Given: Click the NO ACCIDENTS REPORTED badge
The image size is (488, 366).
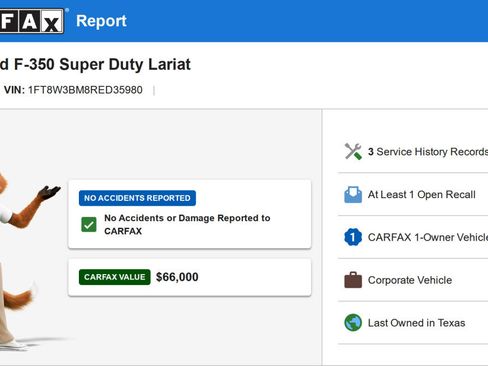Looking at the screenshot, I should [x=137, y=198].
